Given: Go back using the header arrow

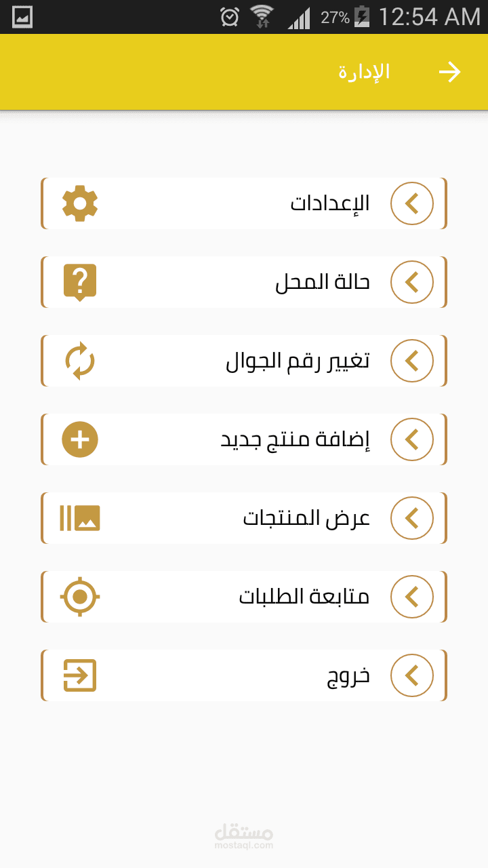Looking at the screenshot, I should (x=450, y=72).
